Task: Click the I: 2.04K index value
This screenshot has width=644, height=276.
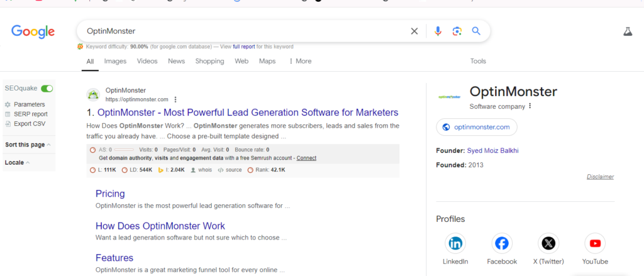Action: pos(175,170)
